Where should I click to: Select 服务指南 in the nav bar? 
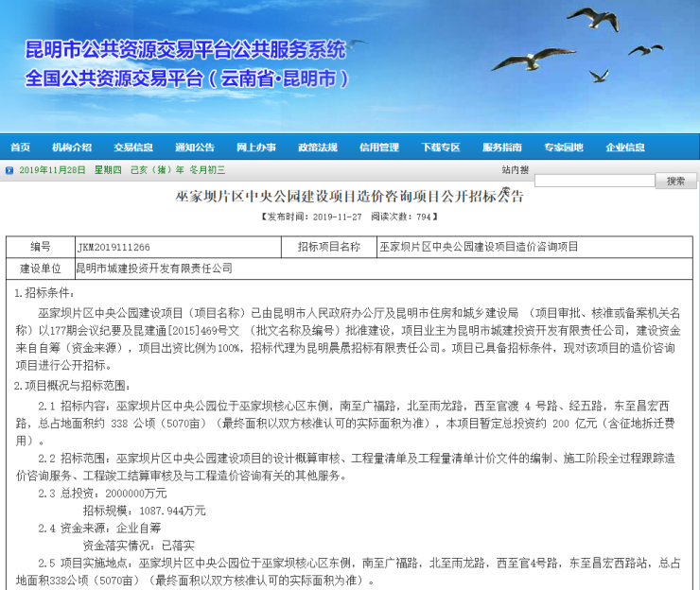click(x=502, y=147)
